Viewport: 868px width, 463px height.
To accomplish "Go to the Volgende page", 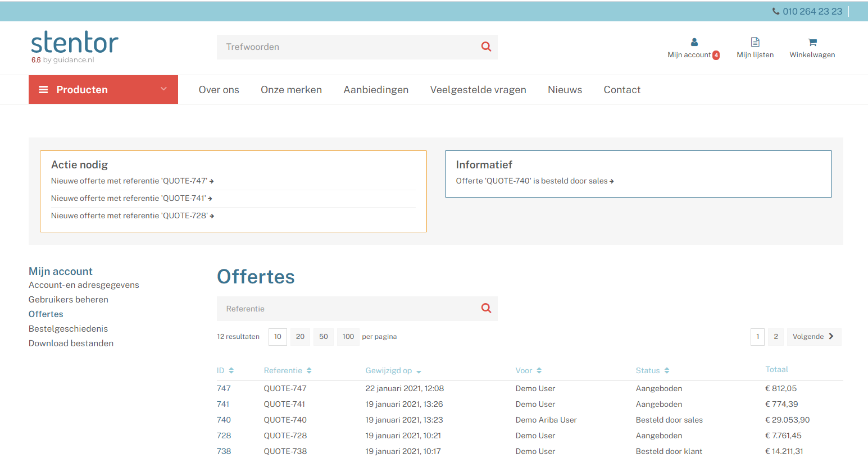I will (814, 337).
